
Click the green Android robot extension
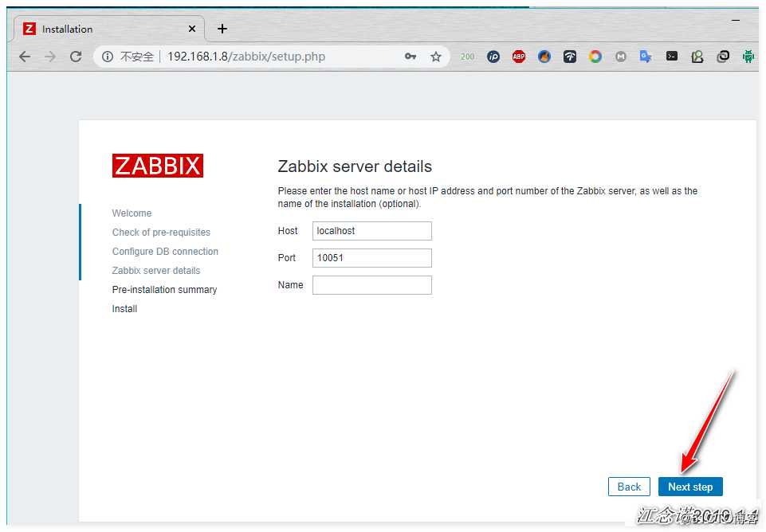(748, 57)
